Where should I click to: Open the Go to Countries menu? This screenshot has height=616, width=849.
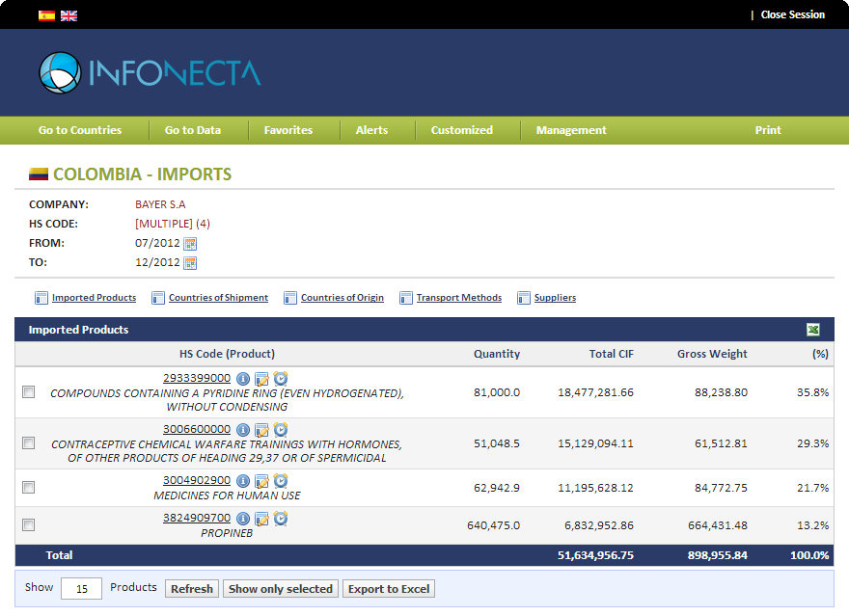[80, 130]
